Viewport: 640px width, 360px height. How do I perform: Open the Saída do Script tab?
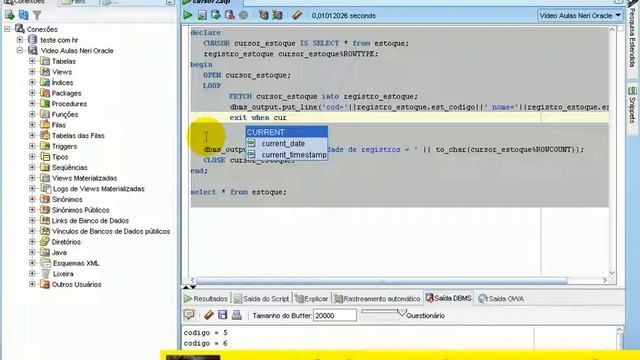[261, 299]
